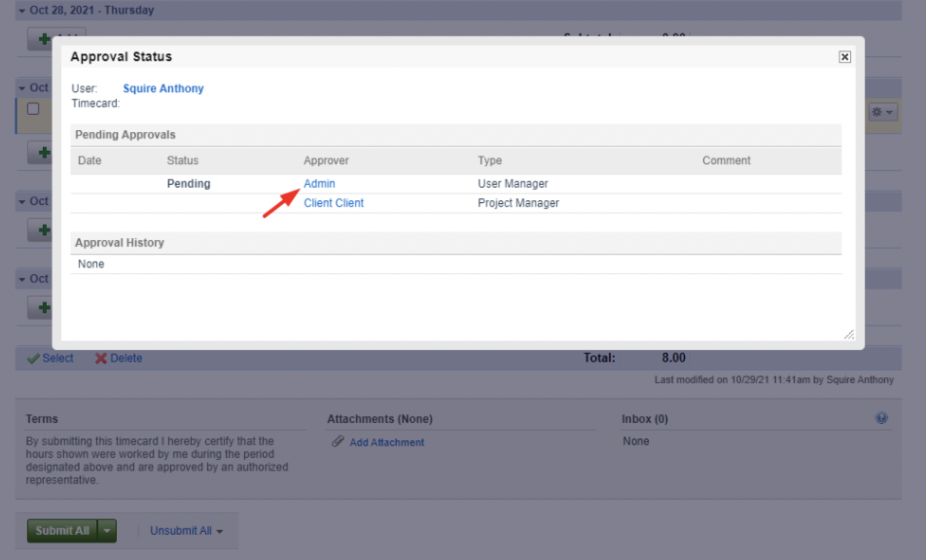The height and width of the screenshot is (560, 926).
Task: Click the Approver column header
Action: [326, 160]
